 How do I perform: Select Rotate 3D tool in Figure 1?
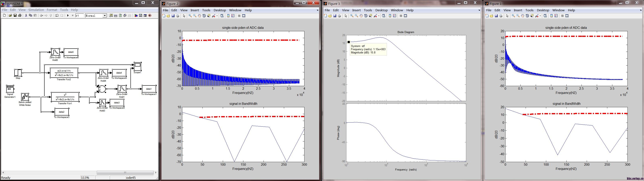(527, 16)
